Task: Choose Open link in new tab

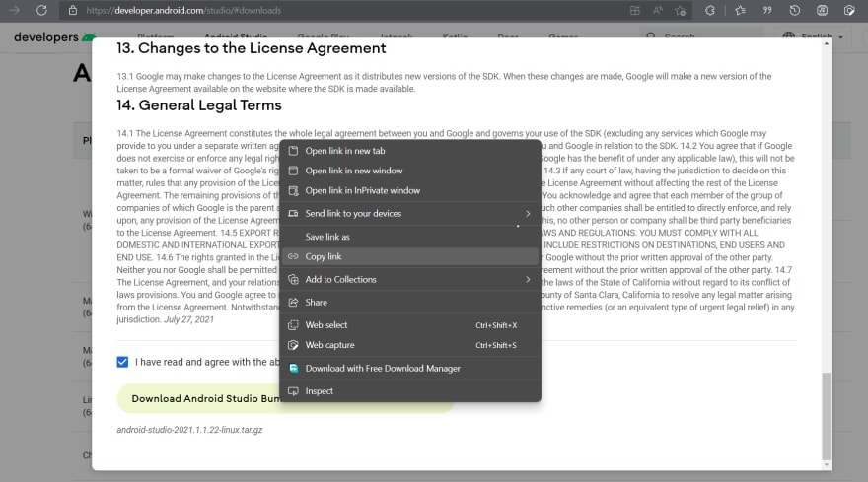Action: coord(410,151)
